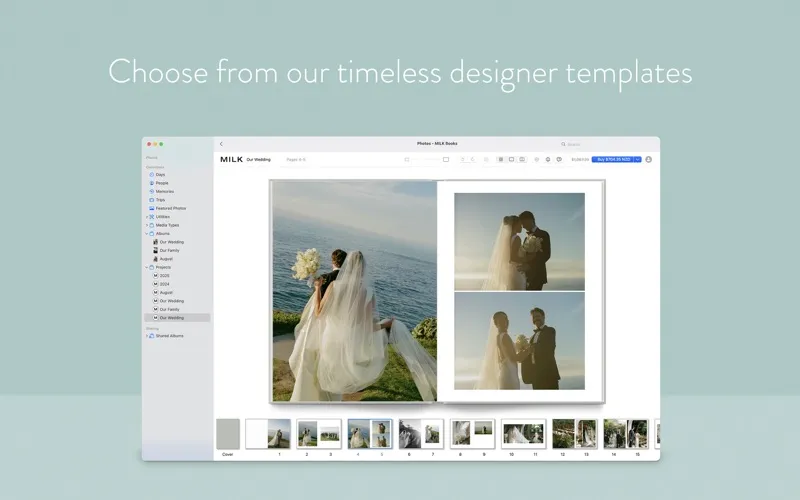The height and width of the screenshot is (500, 800).
Task: Click the Buy $704.35 NZD button
Action: pos(613,160)
